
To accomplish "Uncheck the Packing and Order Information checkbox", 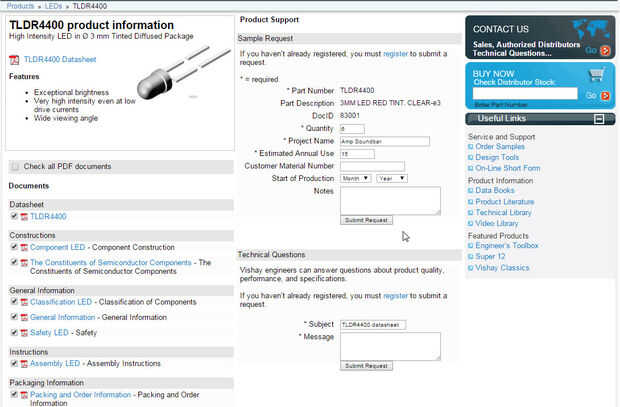I will [x=13, y=395].
